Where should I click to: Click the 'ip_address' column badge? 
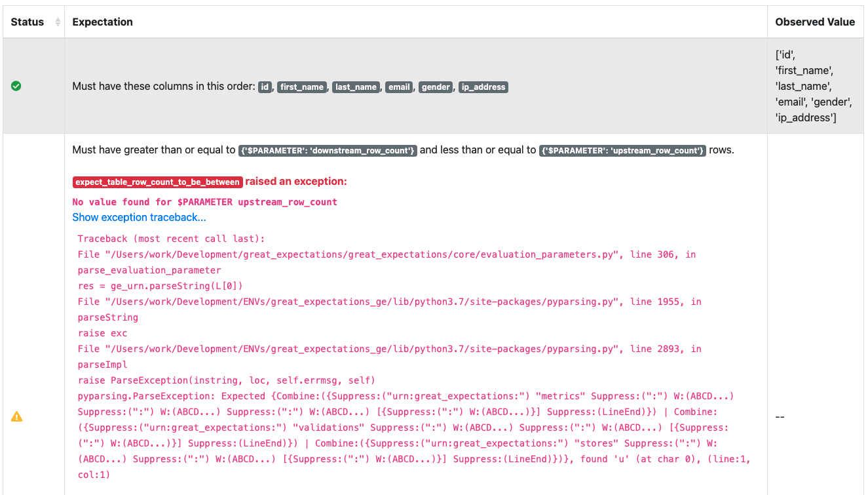tap(483, 87)
